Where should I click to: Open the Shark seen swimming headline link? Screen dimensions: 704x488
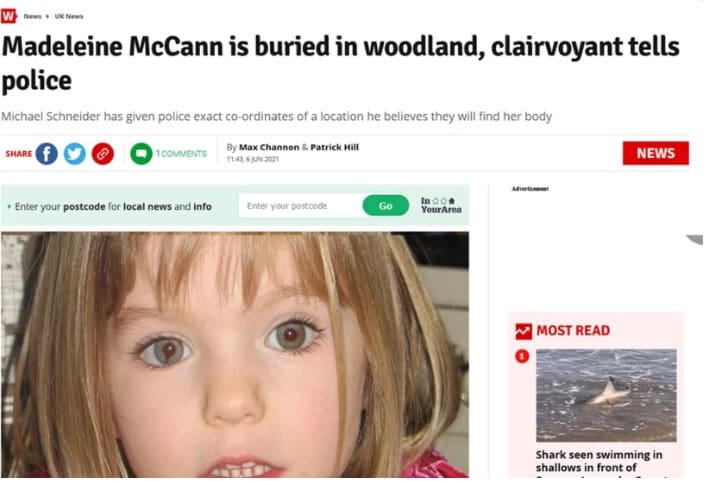pos(599,462)
